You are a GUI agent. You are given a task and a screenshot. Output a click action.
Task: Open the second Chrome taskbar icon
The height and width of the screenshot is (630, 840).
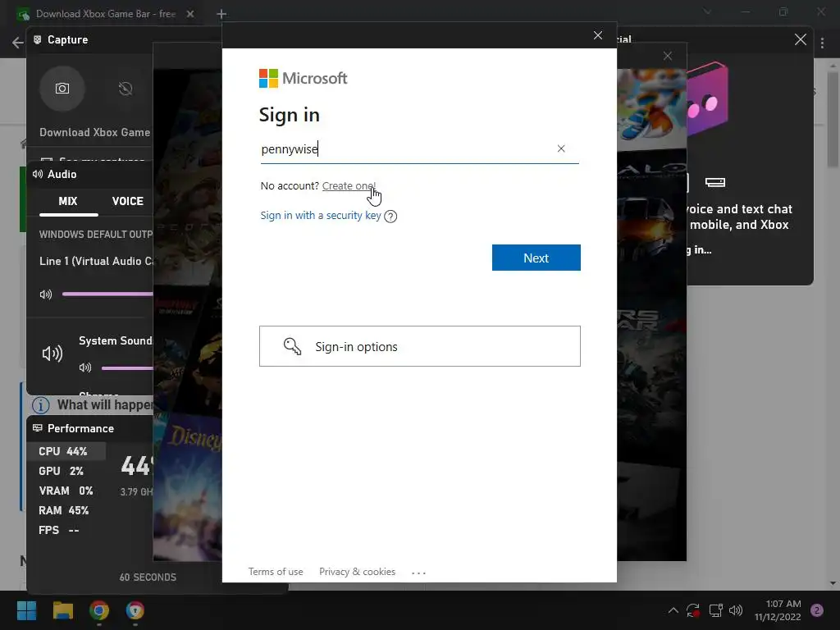pos(135,610)
